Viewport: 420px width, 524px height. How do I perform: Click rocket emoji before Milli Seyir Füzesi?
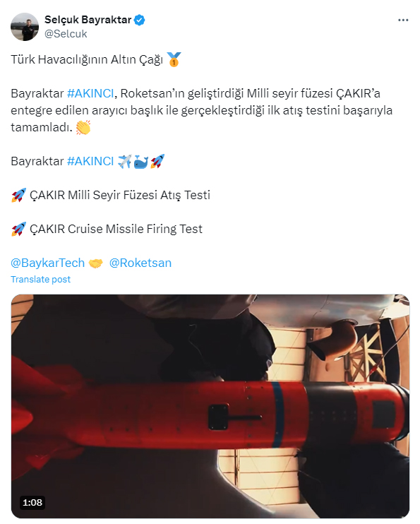18,195
